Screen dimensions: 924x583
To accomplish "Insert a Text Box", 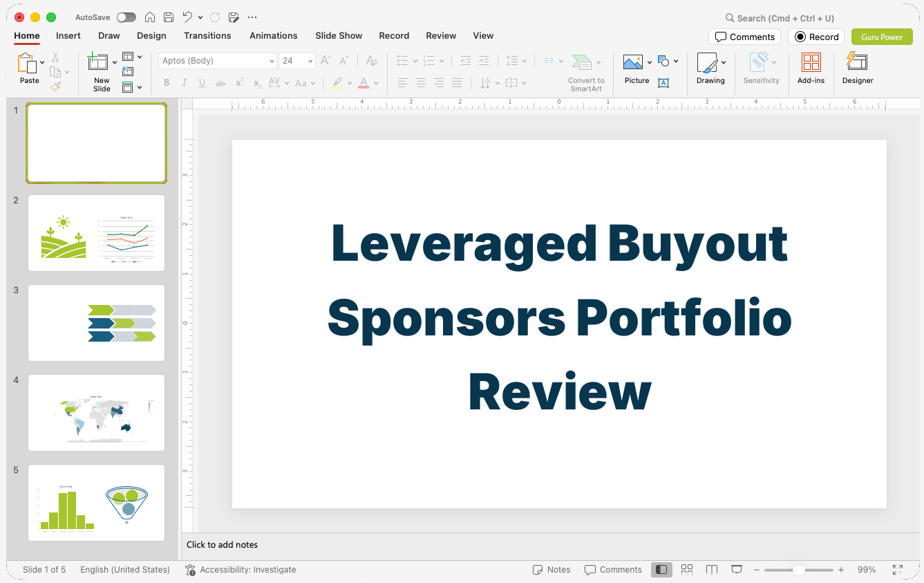I will 663,83.
